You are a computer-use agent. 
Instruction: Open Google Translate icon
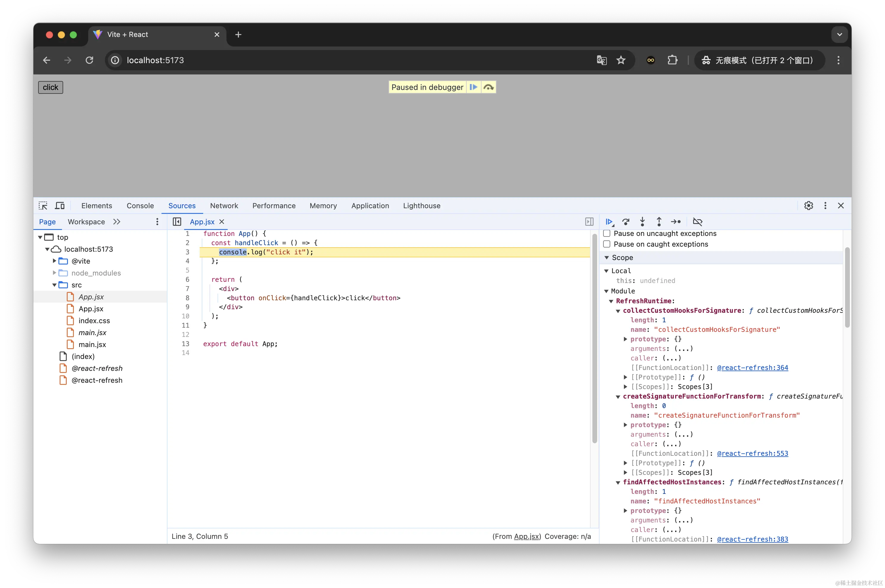[601, 60]
